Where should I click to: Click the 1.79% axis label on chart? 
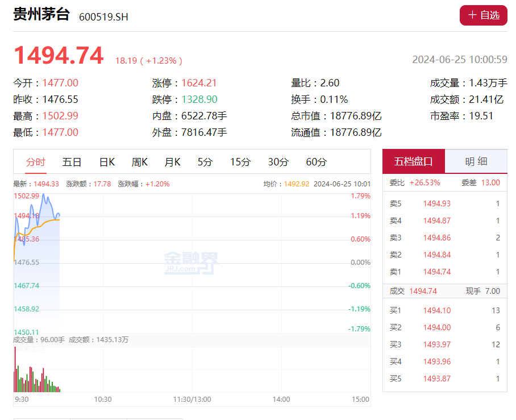click(x=361, y=196)
